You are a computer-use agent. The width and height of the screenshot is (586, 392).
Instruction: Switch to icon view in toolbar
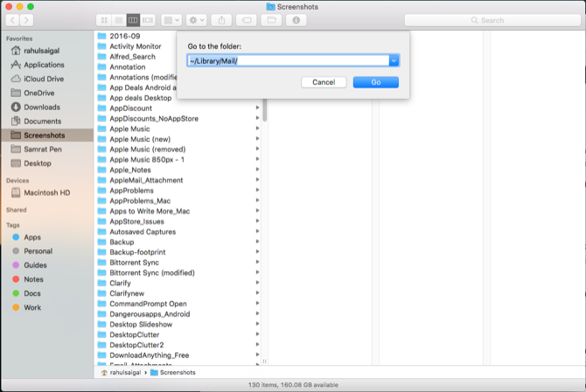pos(105,20)
